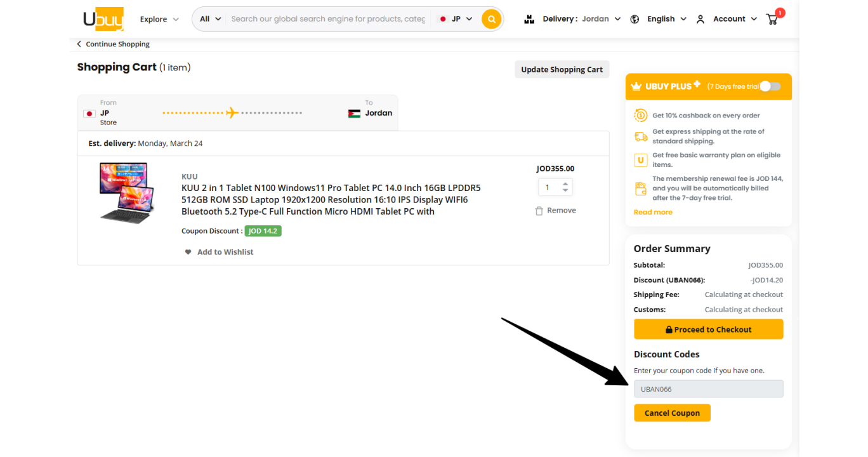The width and height of the screenshot is (868, 457).
Task: Click the warranty plan U icon
Action: point(640,160)
